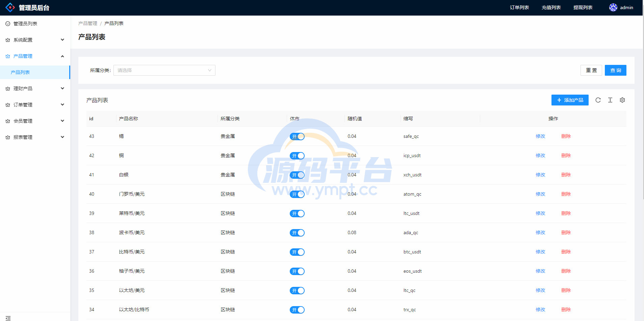
Task: Expand the 报表管理 menu chevron
Action: pyautogui.click(x=62, y=137)
